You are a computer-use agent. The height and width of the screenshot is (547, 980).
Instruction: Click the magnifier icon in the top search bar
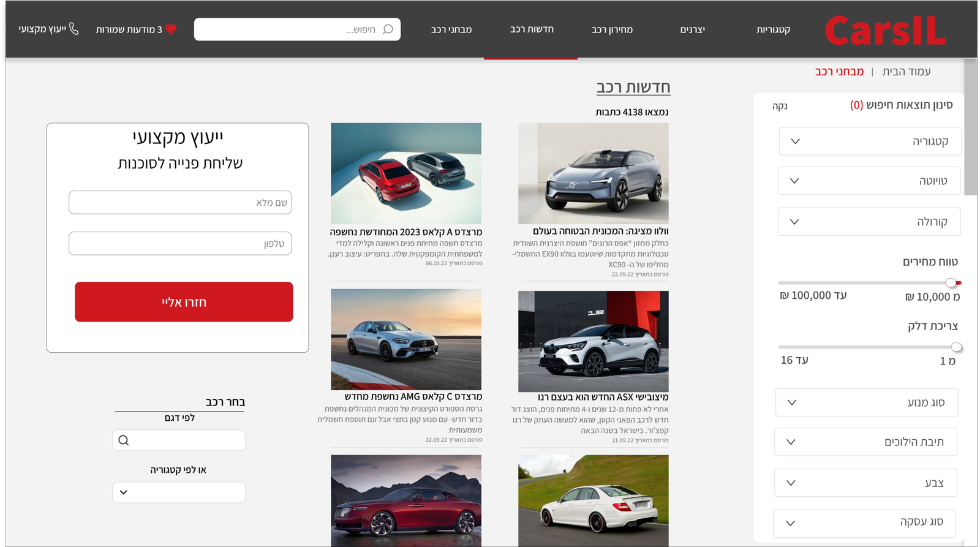click(x=388, y=29)
